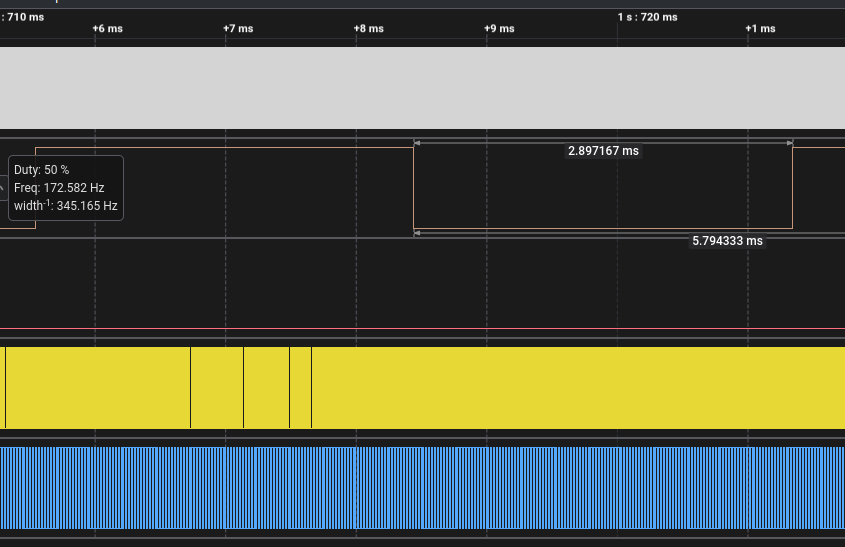Viewport: 845px width, 547px height.
Task: Click the blue high-frequency channel waveform
Action: click(422, 488)
